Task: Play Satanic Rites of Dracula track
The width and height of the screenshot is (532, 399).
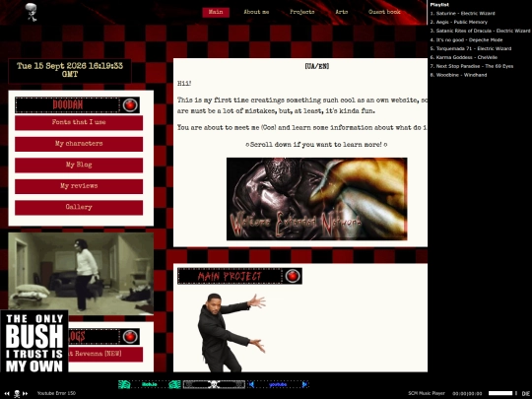Action: tap(480, 31)
